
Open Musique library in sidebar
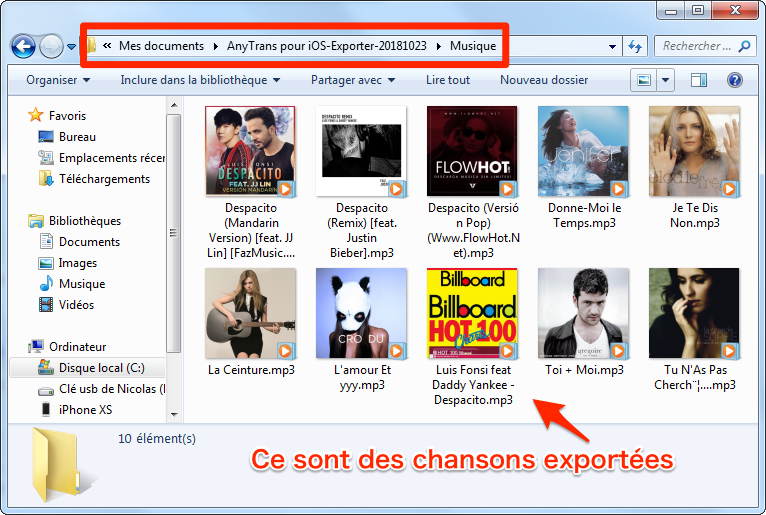click(x=82, y=284)
